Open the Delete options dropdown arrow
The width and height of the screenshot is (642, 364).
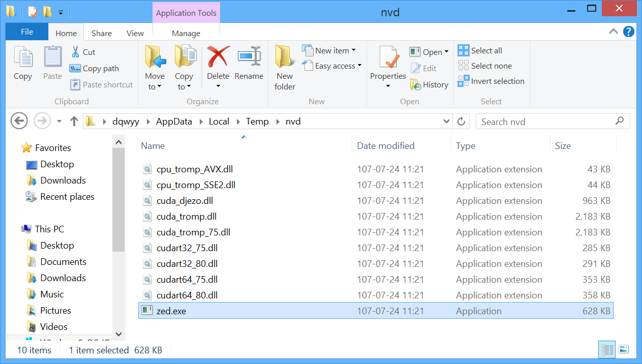pyautogui.click(x=218, y=86)
